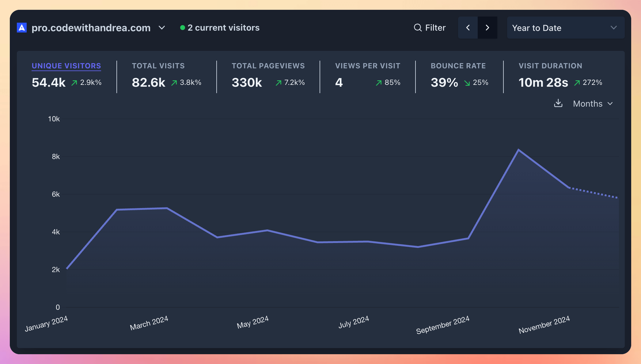Click the upward arrow beside Visit Duration's 272%
Viewport: 641px width, 364px height.
click(577, 83)
